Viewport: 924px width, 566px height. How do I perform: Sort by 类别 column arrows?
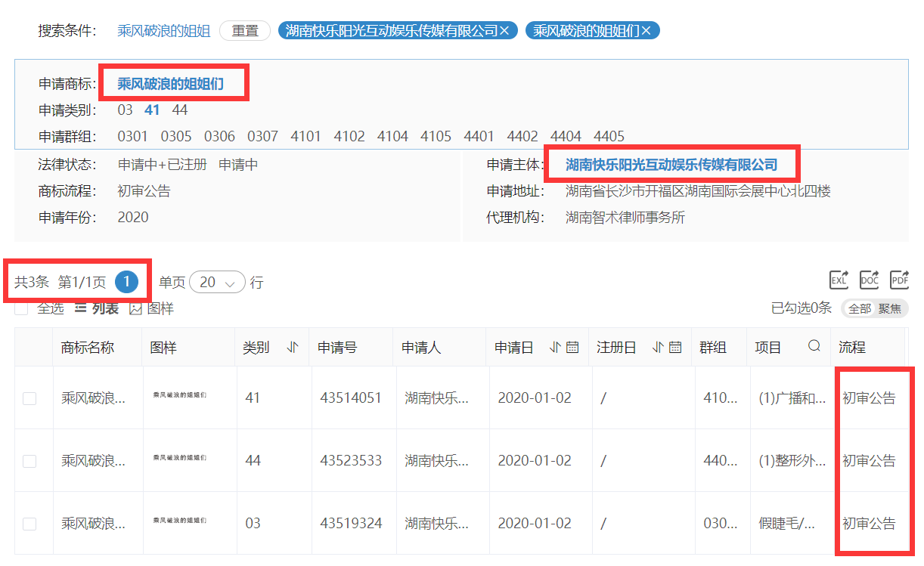coord(293,348)
